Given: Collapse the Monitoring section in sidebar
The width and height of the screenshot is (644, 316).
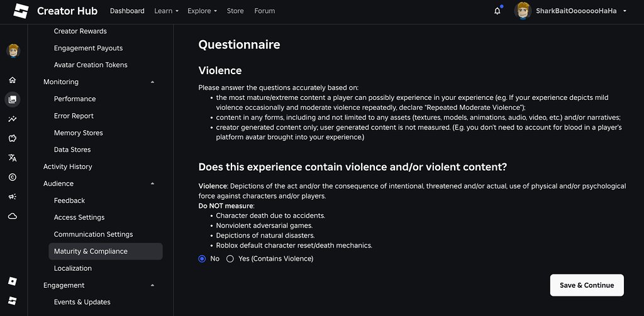Looking at the screenshot, I should click(x=153, y=82).
